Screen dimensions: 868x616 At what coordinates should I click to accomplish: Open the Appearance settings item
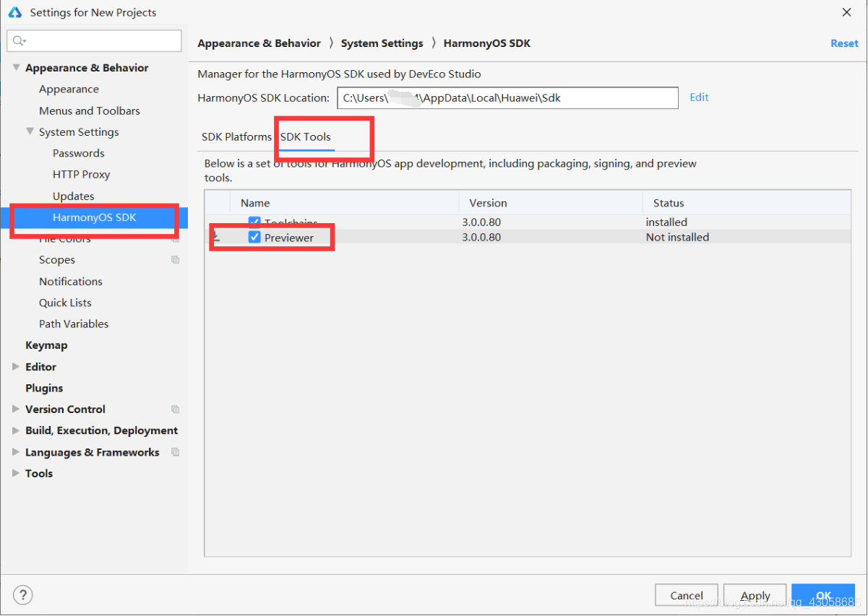69,90
